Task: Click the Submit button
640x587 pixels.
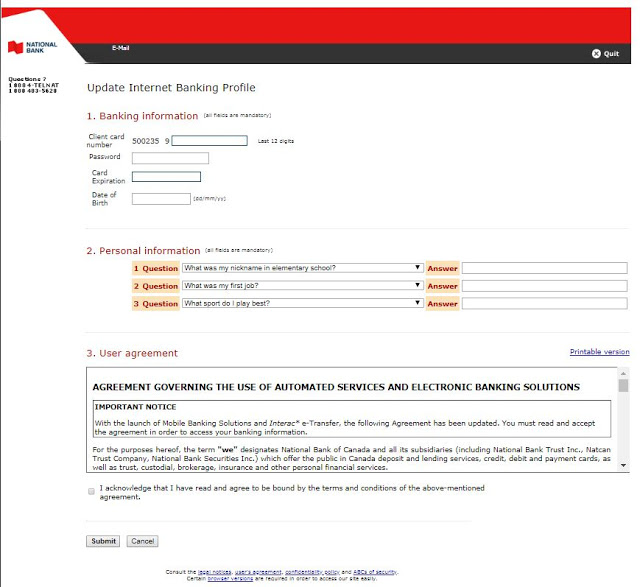Action: (103, 541)
